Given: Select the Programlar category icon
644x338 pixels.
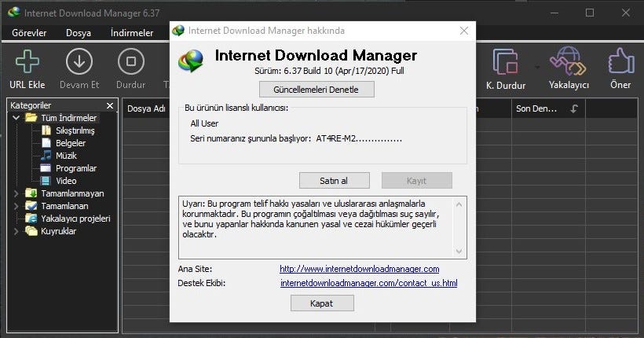Looking at the screenshot, I should (x=46, y=168).
